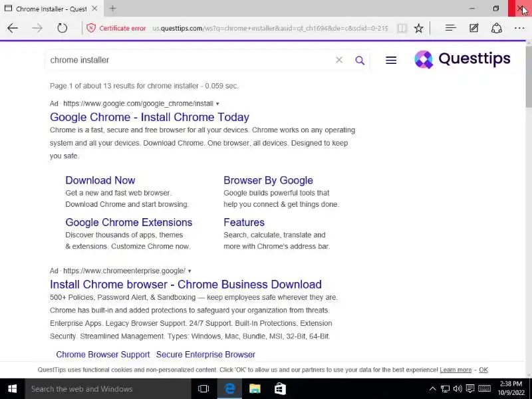The width and height of the screenshot is (532, 399).
Task: Open the Hub favorites list
Action: coord(451,28)
